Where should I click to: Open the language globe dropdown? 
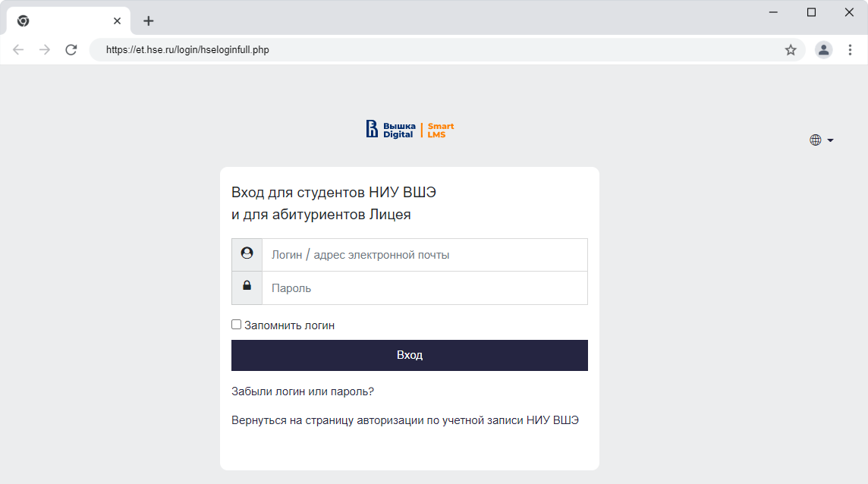(822, 140)
